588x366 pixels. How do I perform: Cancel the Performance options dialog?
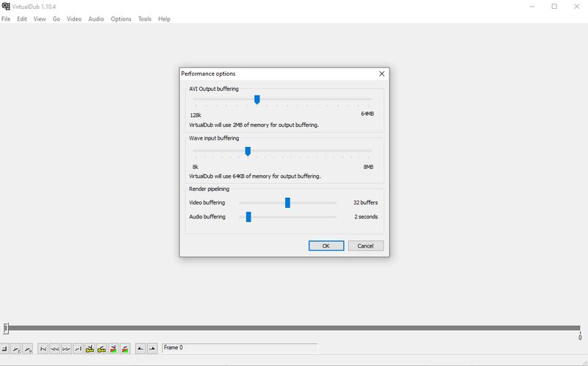tap(365, 246)
